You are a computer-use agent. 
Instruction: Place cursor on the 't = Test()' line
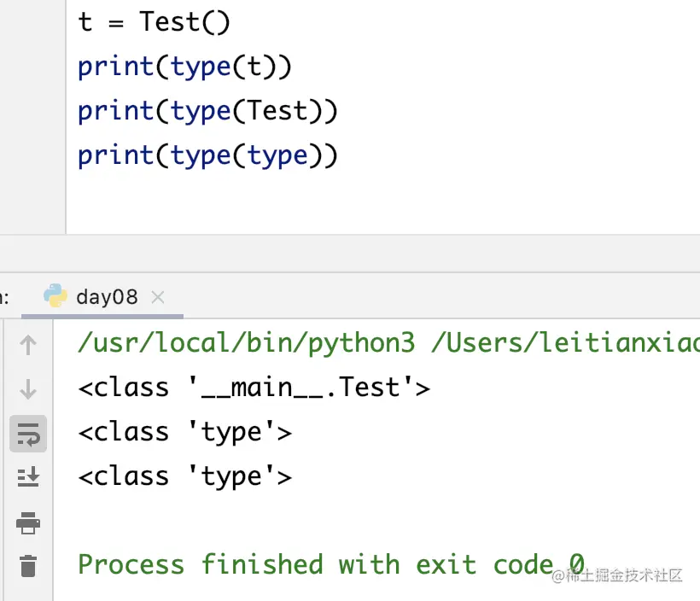pyautogui.click(x=154, y=21)
